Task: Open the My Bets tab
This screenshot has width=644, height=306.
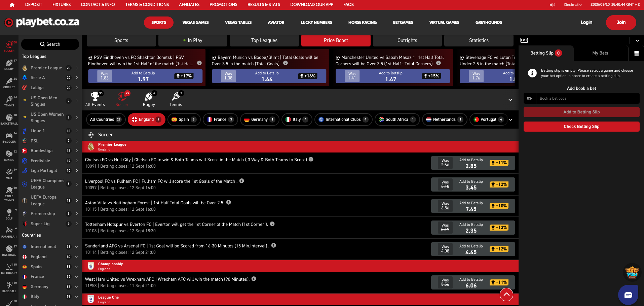Action: point(600,53)
